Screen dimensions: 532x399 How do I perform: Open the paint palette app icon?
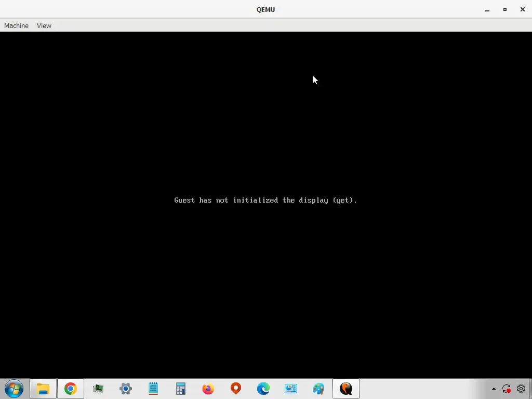point(318,389)
